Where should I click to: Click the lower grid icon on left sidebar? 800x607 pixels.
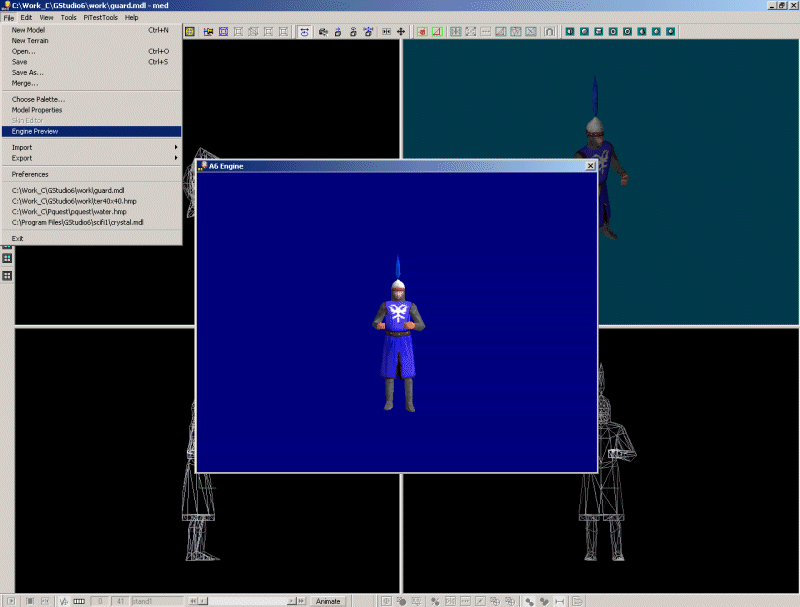click(x=7, y=275)
